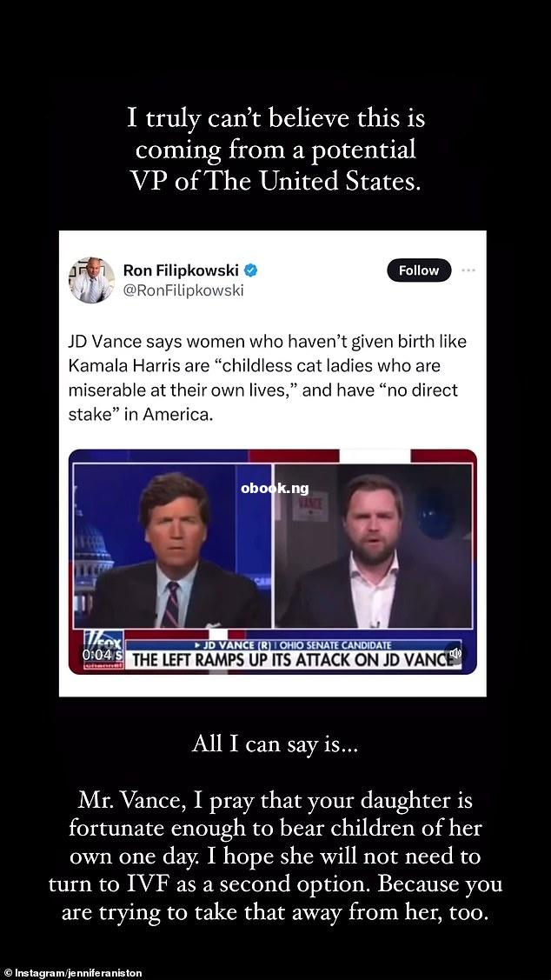Click the blue verified badge icon

[251, 270]
